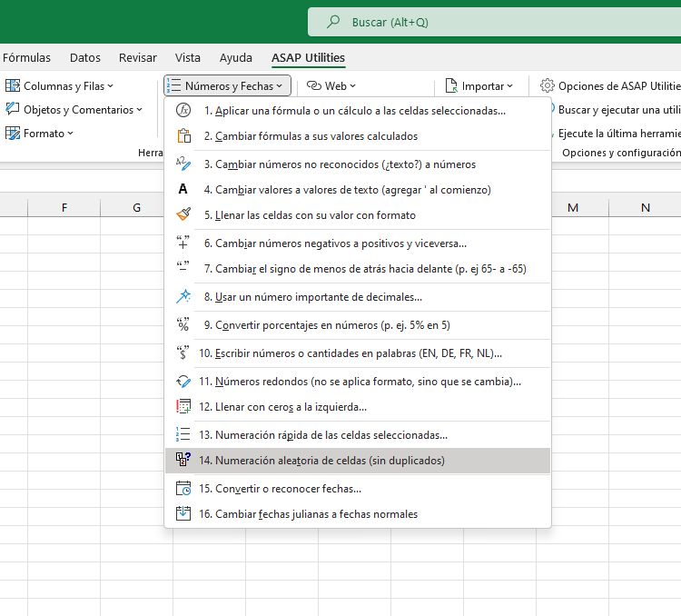681x616 pixels.
Task: Choose Aplicar una fórmula o un cálculo menu entry
Action: coord(358,111)
